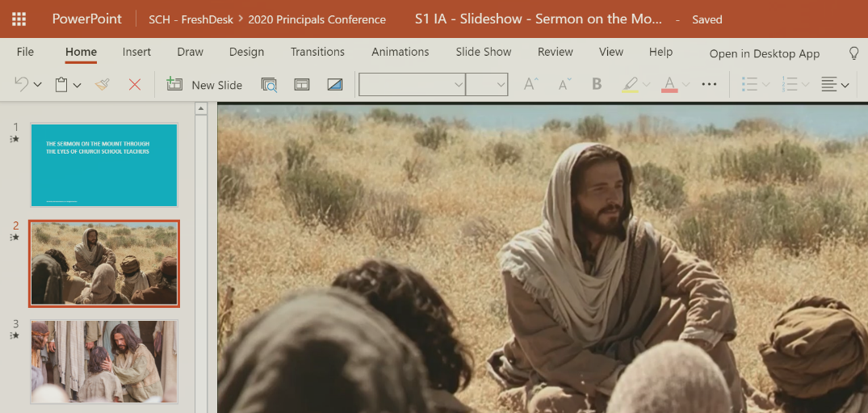Switch to the Review tab

tap(556, 52)
